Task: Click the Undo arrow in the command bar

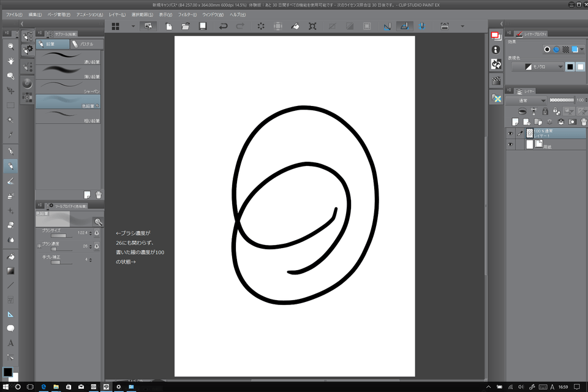Action: coord(224,26)
